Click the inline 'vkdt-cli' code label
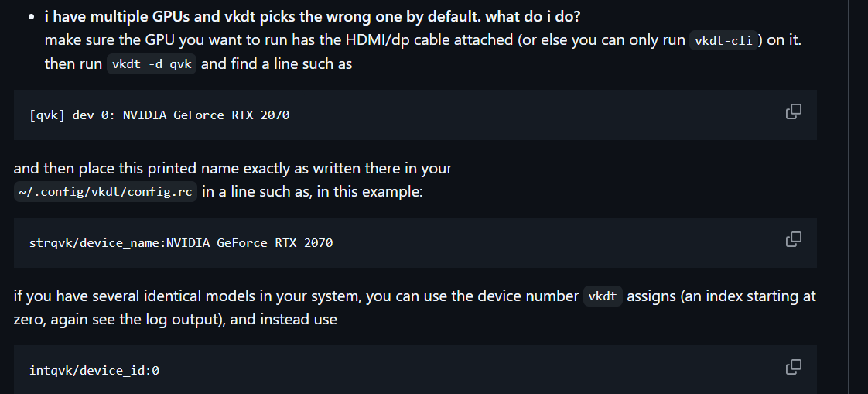 [723, 41]
